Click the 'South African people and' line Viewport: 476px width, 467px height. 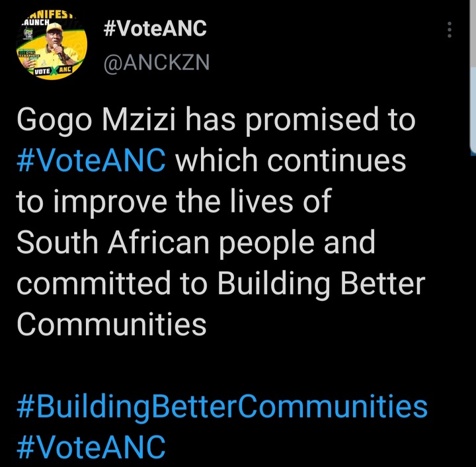point(196,242)
